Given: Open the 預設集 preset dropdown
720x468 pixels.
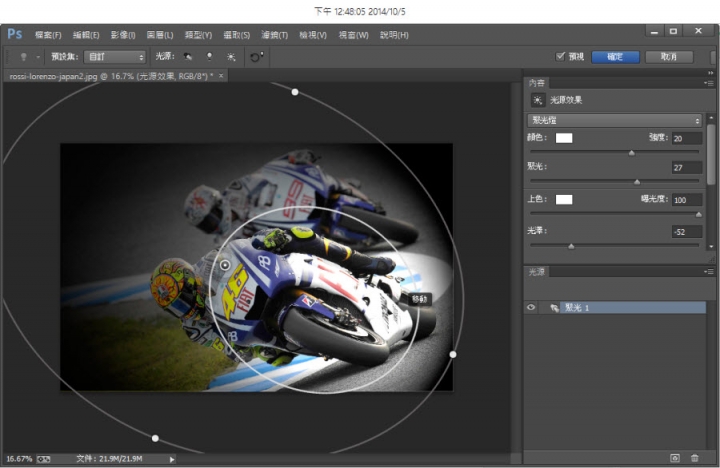Looking at the screenshot, I should tap(115, 57).
